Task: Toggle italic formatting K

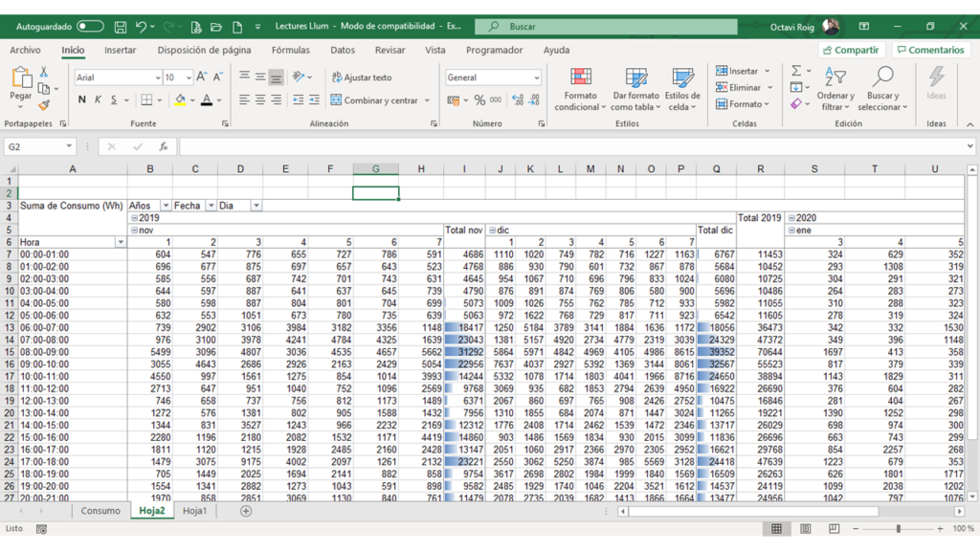Action: coord(98,99)
